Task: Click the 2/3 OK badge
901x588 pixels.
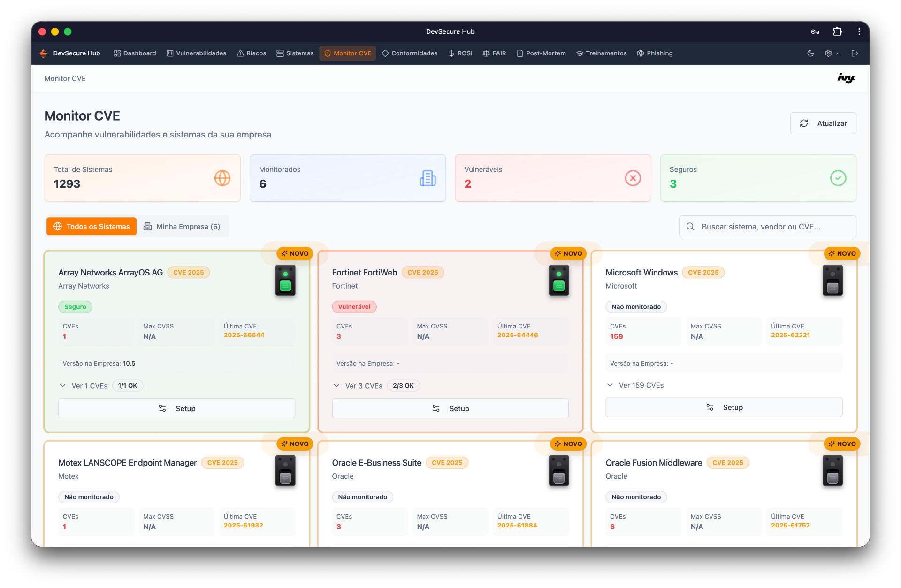Action: [404, 386]
